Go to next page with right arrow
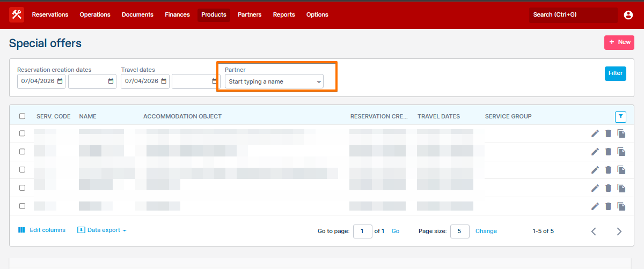This screenshot has height=269, width=644. click(619, 231)
